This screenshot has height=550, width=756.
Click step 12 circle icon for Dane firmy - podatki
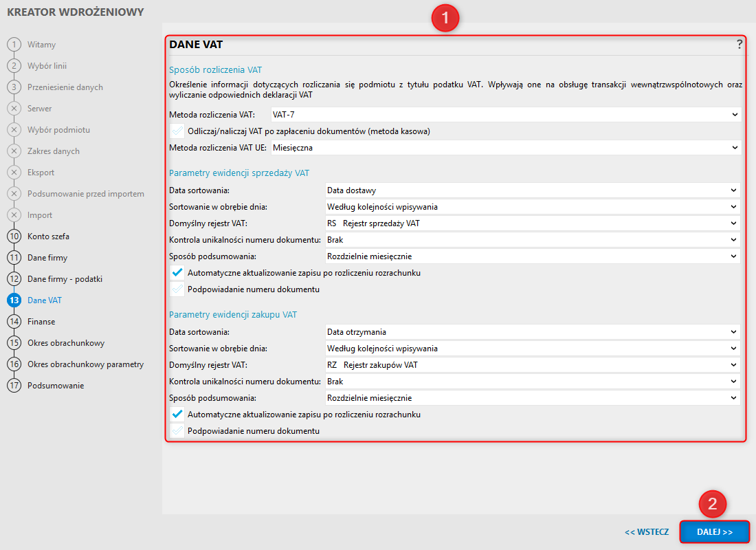(14, 279)
